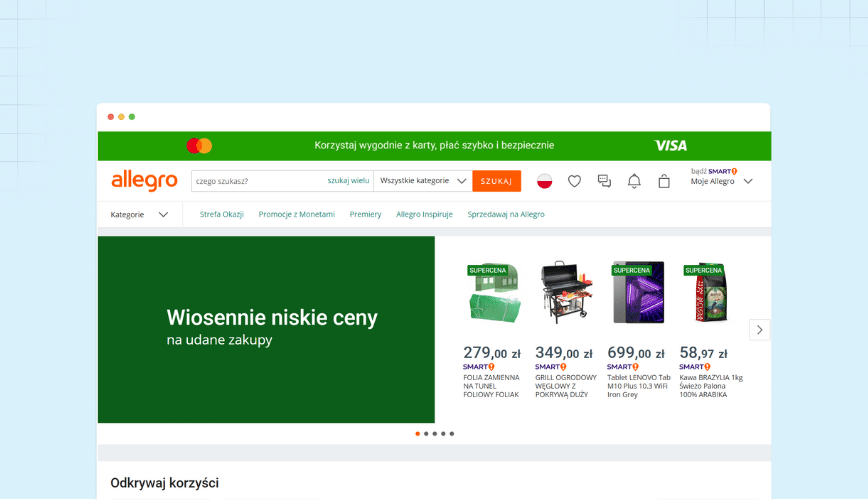Select the first carousel dot indicator
The width and height of the screenshot is (868, 500).
tap(418, 434)
